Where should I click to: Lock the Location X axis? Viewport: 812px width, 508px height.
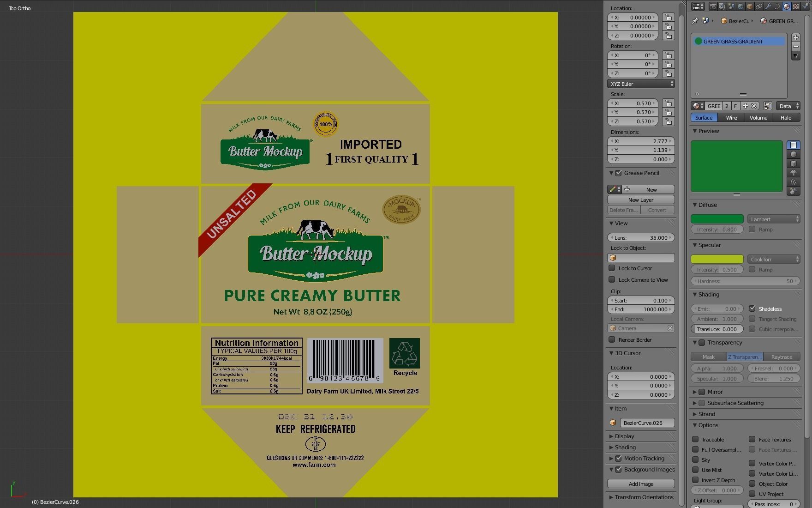668,17
